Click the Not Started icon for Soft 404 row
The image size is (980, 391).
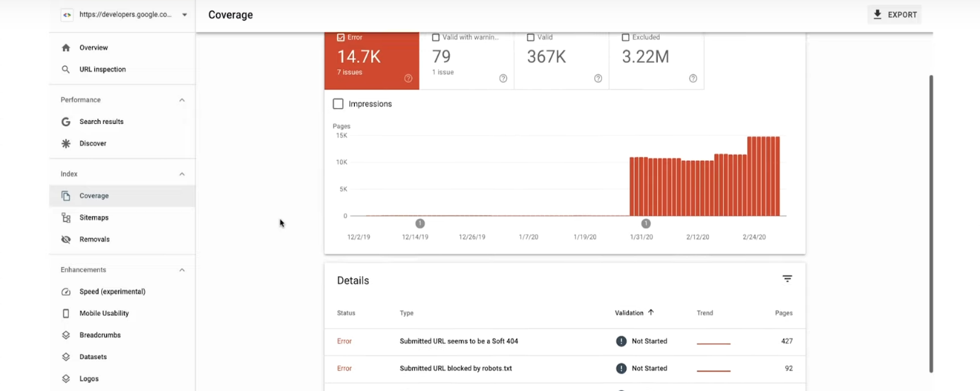coord(622,341)
